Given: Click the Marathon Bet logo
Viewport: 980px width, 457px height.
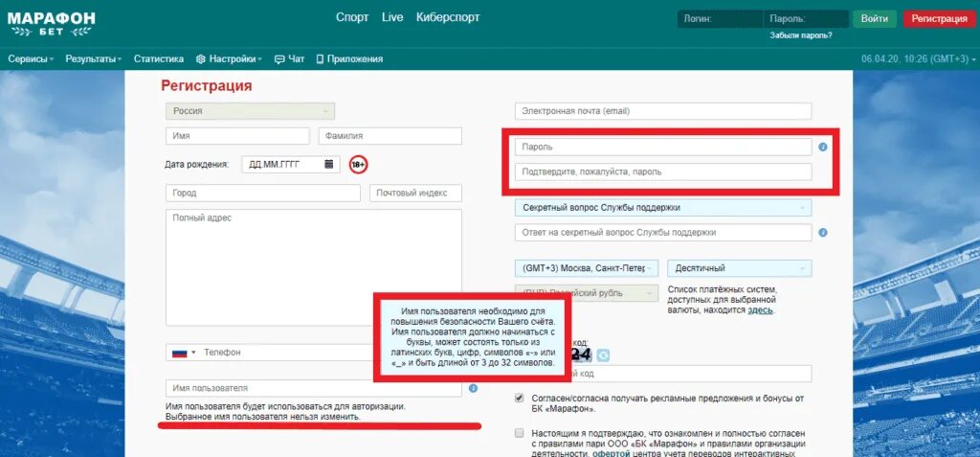Looking at the screenshot, I should [x=52, y=23].
